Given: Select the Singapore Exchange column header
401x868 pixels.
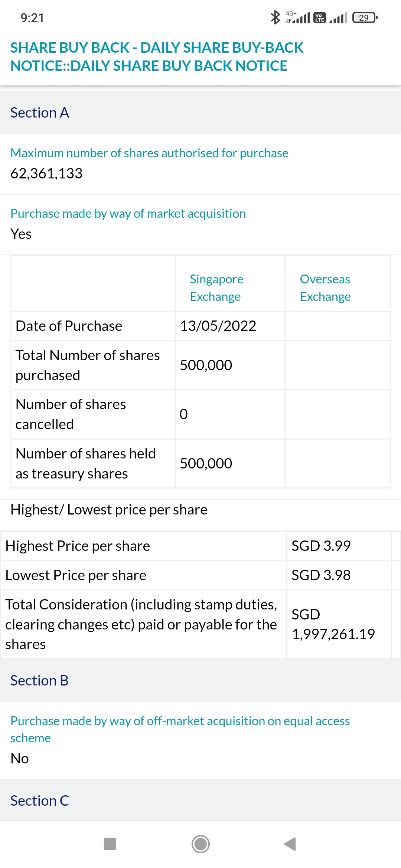Looking at the screenshot, I should click(216, 287).
